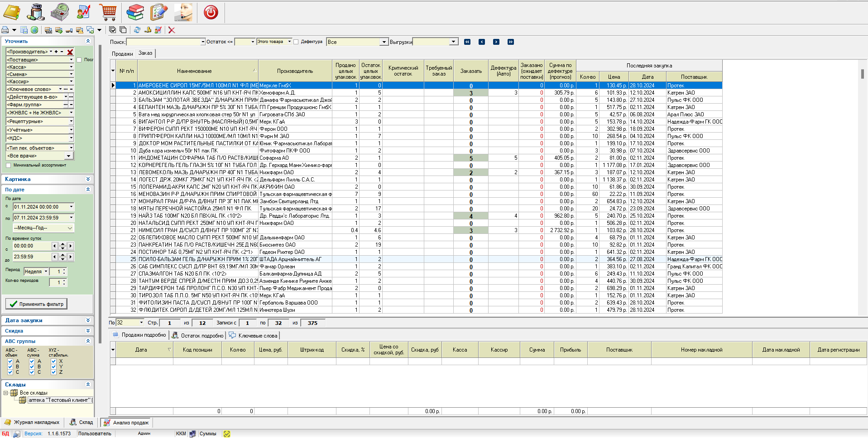Click the red X delete toolbar icon

[x=172, y=30]
